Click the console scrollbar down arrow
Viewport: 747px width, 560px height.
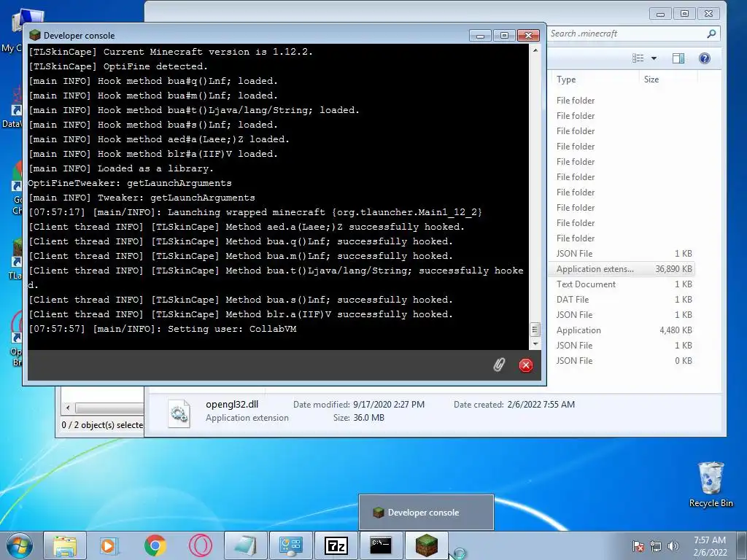535,344
